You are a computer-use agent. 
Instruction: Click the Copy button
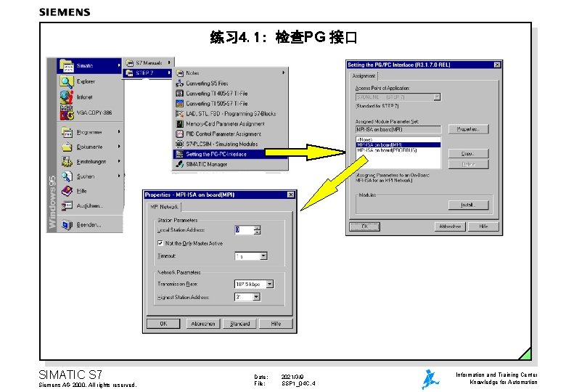click(468, 154)
